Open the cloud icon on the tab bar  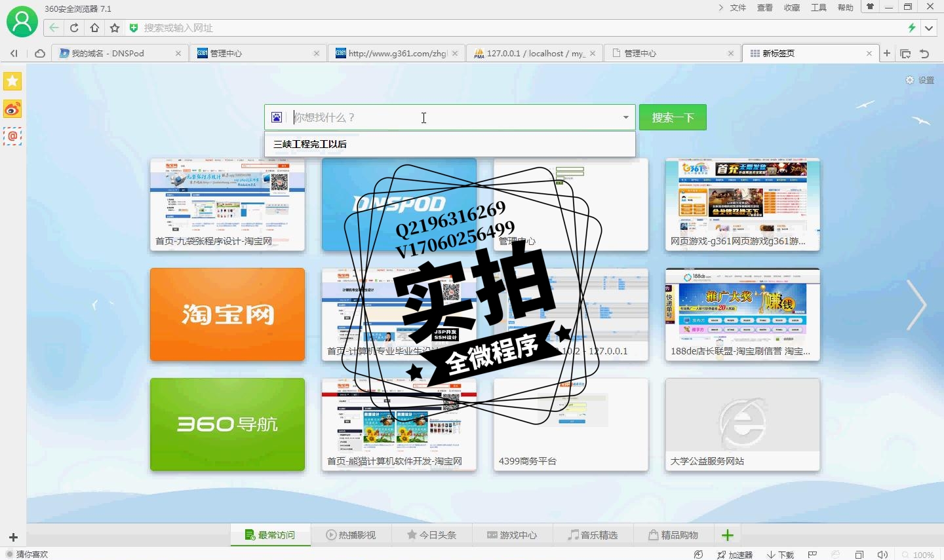tap(40, 54)
